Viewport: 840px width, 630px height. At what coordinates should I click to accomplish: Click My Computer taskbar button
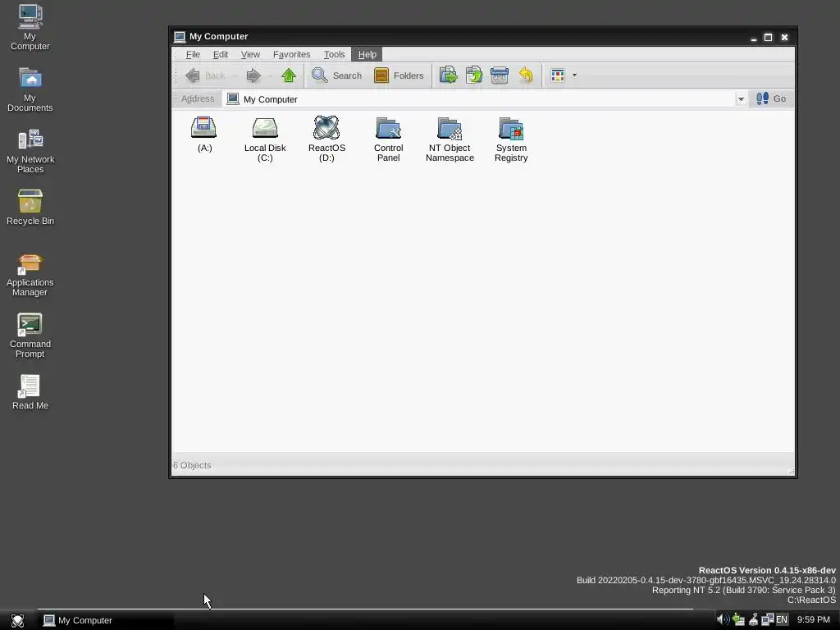point(106,620)
